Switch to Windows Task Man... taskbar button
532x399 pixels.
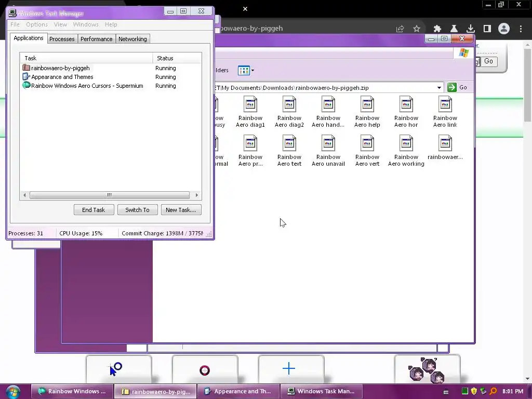pyautogui.click(x=321, y=391)
